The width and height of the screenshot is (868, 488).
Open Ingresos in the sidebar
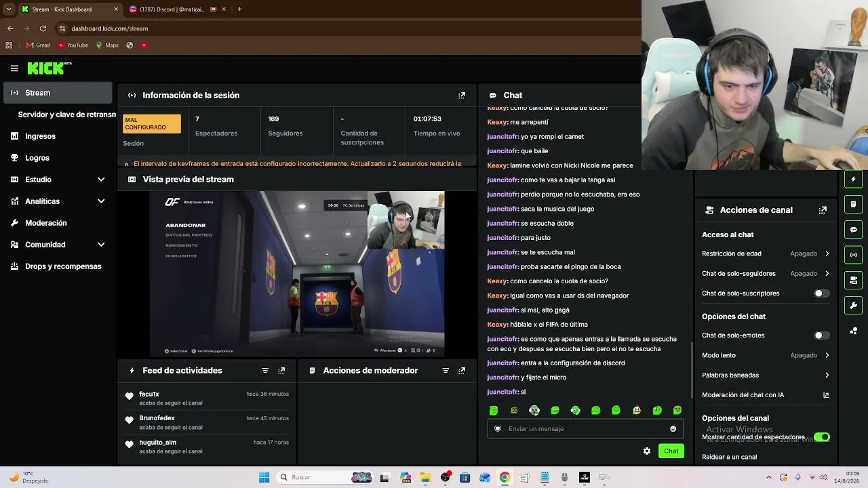(58, 136)
